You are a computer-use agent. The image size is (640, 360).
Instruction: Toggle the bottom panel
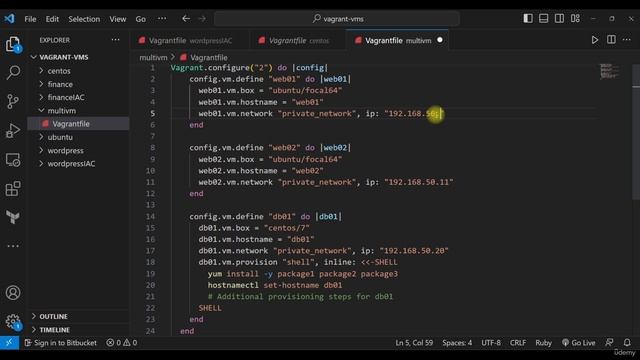(543, 18)
